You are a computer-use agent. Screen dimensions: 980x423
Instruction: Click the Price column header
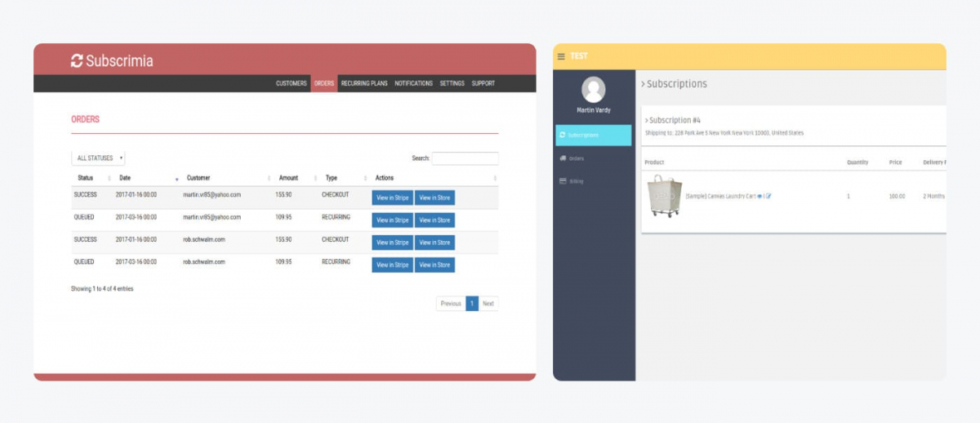click(x=896, y=163)
